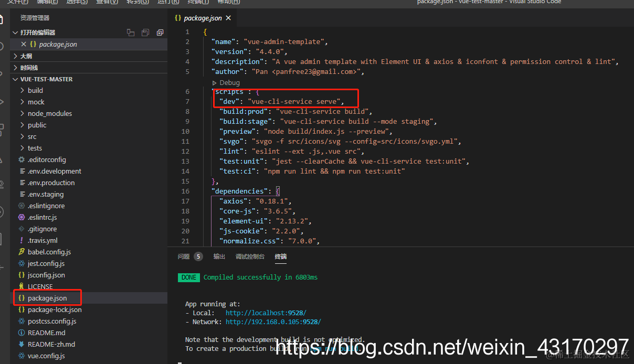Click the "test:unit" script key on line 13

pos(242,162)
